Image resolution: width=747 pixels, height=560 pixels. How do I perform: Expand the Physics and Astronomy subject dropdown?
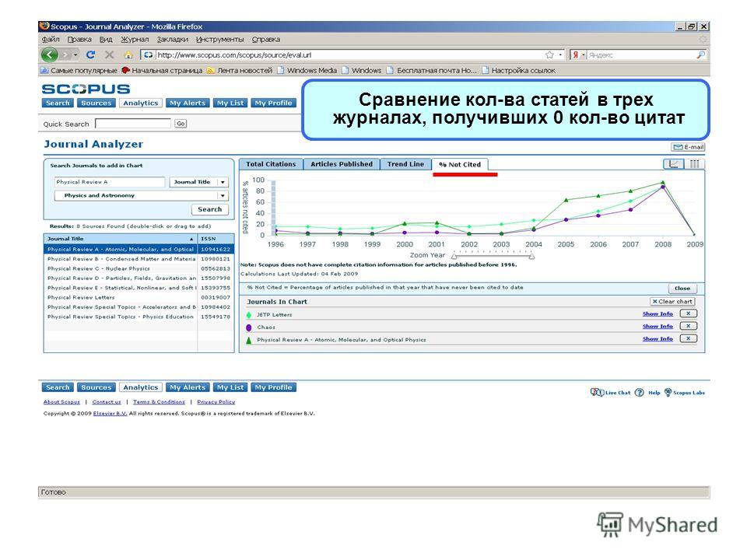click(x=223, y=196)
